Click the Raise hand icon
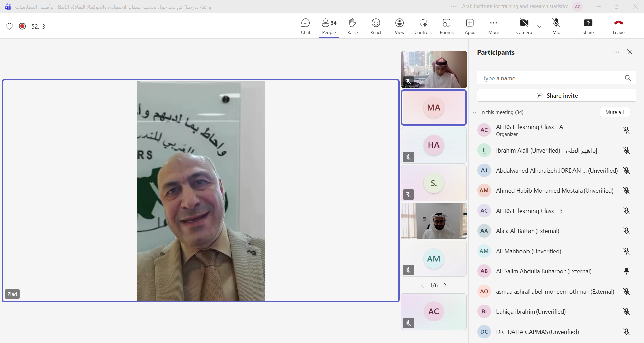 pos(352,26)
